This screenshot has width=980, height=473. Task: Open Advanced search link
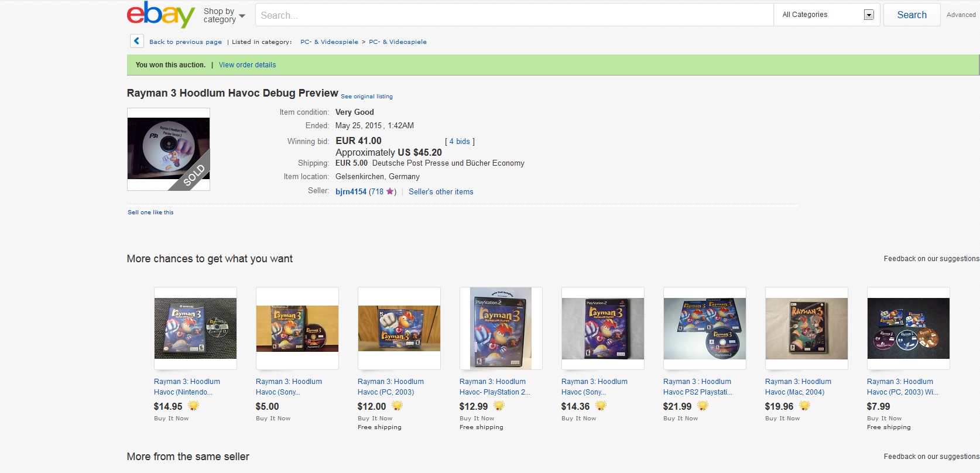961,15
